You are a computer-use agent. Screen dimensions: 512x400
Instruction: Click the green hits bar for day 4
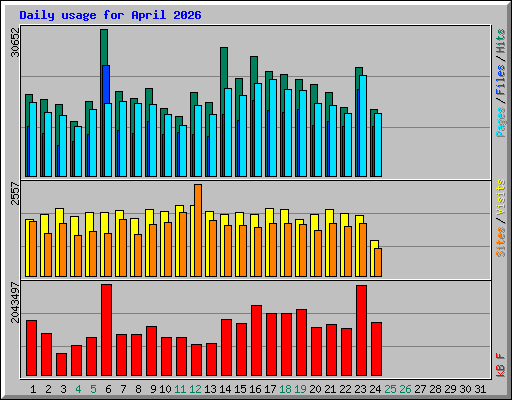pos(74,124)
